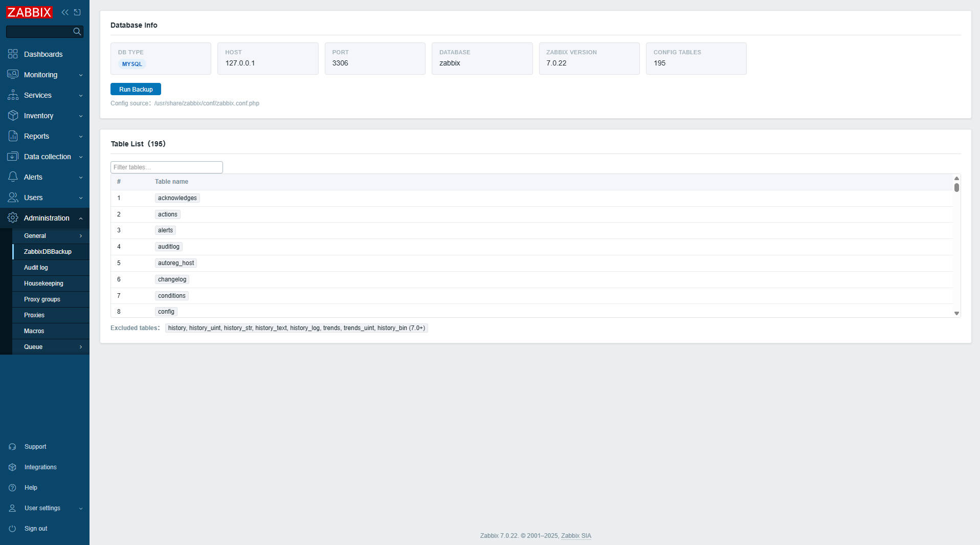Open the Help link
Viewport: 980px width, 545px height.
click(31, 488)
